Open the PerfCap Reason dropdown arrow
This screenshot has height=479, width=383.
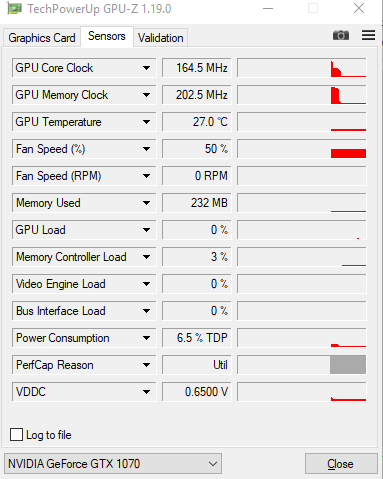146,365
